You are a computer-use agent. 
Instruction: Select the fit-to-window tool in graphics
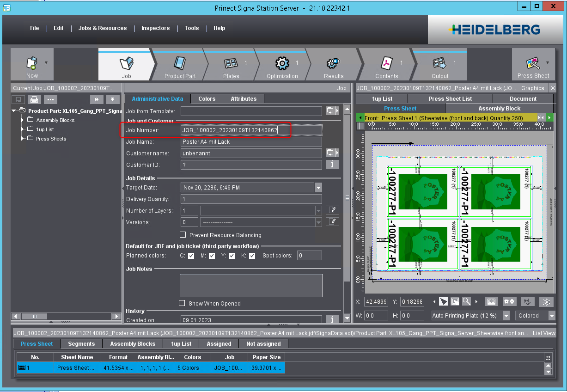pos(455,302)
